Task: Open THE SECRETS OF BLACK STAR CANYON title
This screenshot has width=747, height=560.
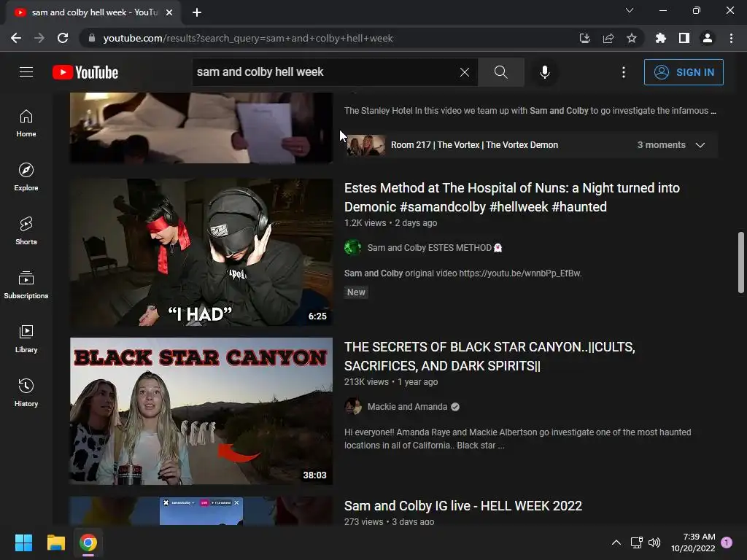Action: coord(489,356)
